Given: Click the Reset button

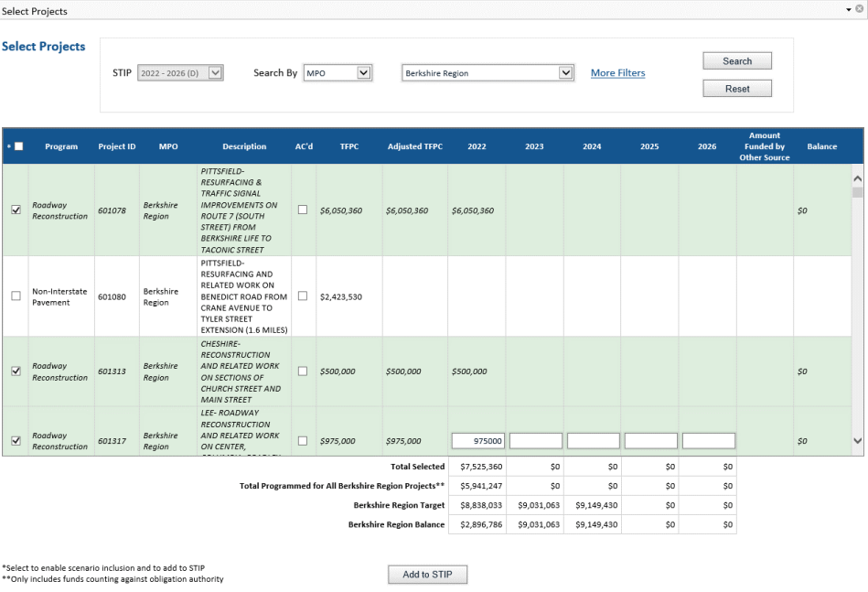Looking at the screenshot, I should pos(736,88).
